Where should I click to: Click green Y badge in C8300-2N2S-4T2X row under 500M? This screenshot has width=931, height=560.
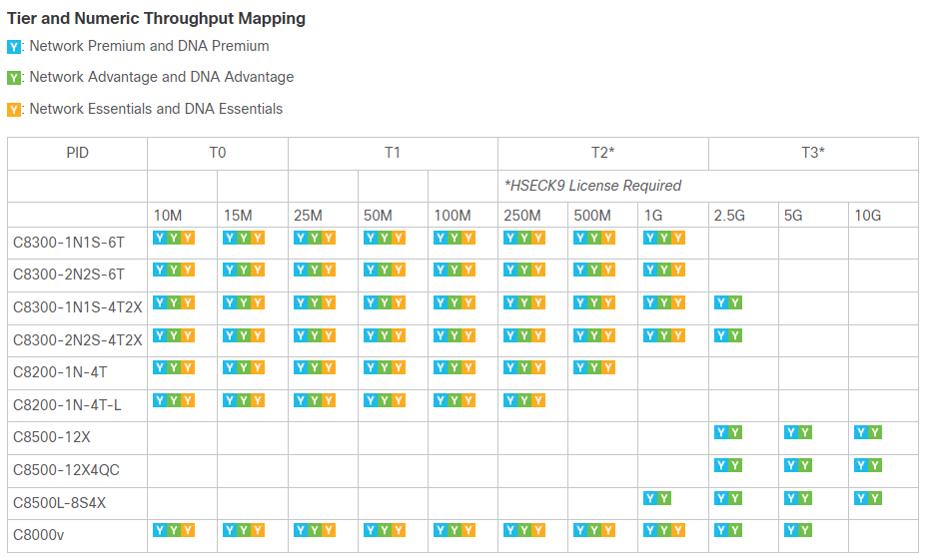(593, 335)
